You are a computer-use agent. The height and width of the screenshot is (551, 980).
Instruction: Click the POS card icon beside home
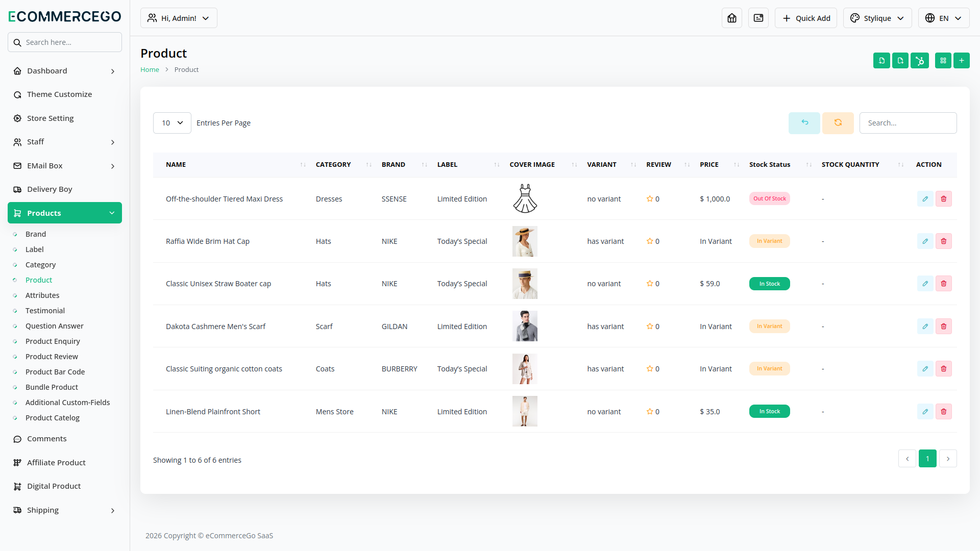(x=758, y=18)
